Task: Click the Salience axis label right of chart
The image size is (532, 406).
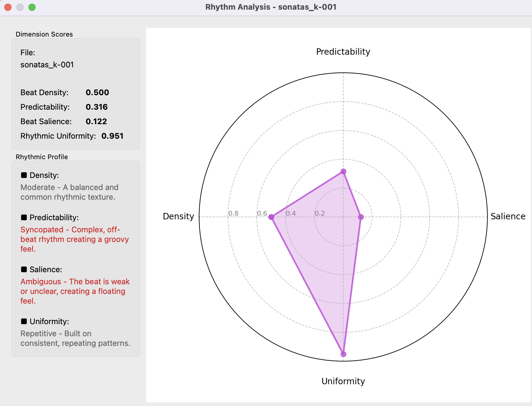Action: tap(508, 216)
